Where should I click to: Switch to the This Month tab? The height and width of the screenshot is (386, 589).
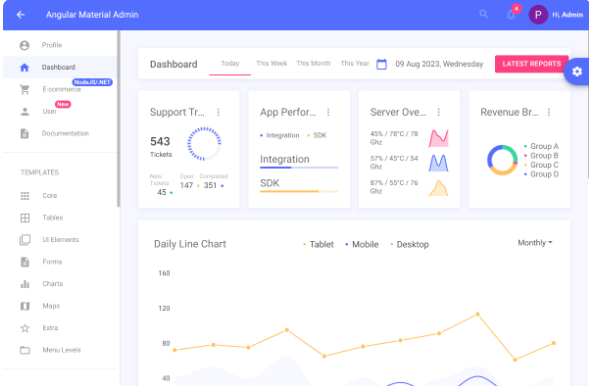[313, 63]
